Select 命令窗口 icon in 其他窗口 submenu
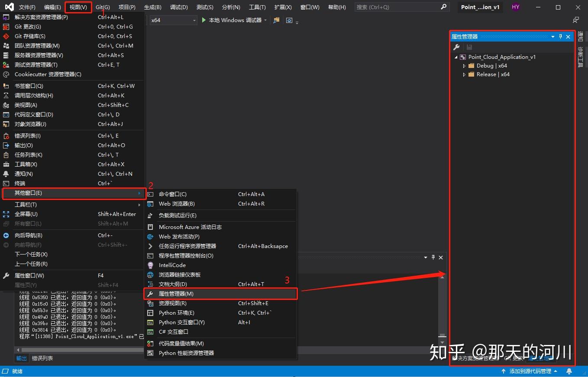 coord(151,194)
